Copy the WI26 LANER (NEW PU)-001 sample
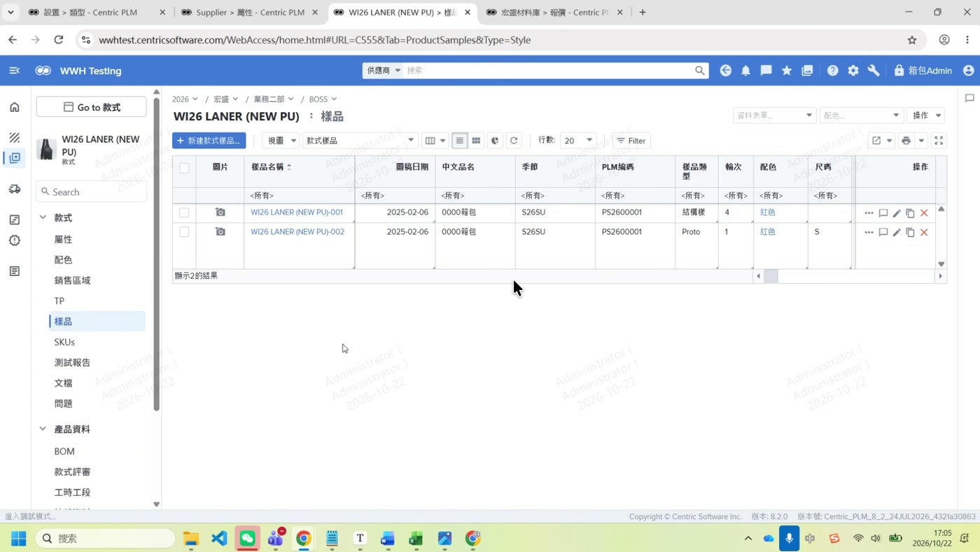Image resolution: width=980 pixels, height=552 pixels. [910, 213]
